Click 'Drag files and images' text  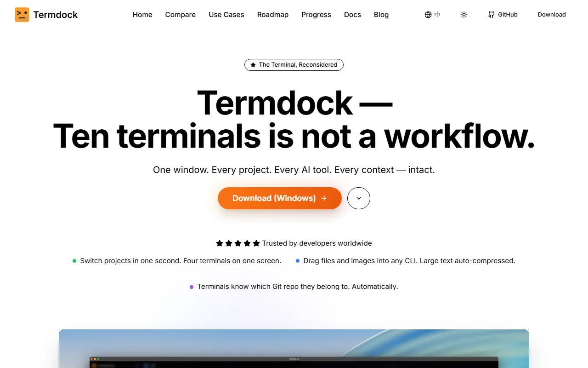click(x=409, y=261)
